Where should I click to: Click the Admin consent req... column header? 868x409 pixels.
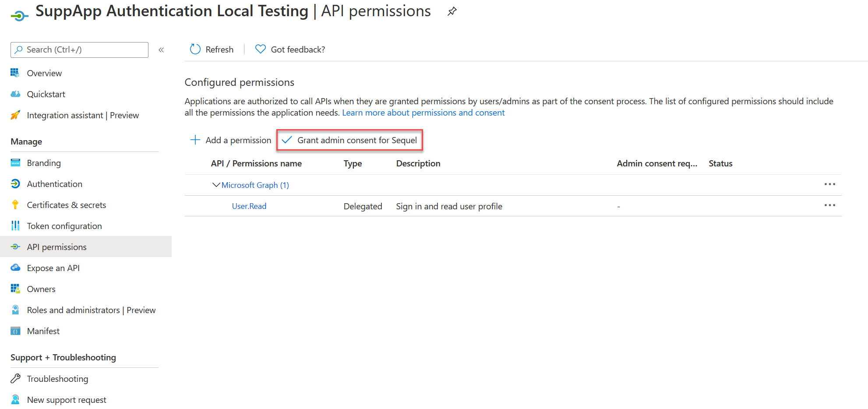click(x=657, y=163)
